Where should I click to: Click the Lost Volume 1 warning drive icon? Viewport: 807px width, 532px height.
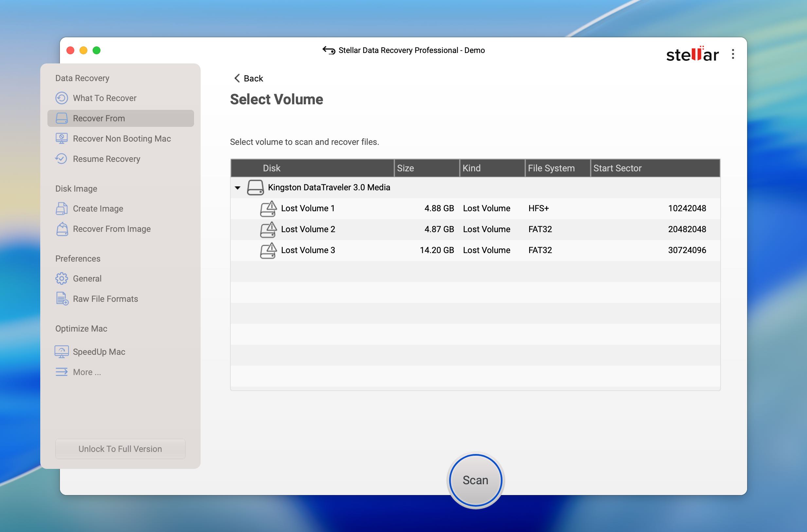tap(269, 209)
